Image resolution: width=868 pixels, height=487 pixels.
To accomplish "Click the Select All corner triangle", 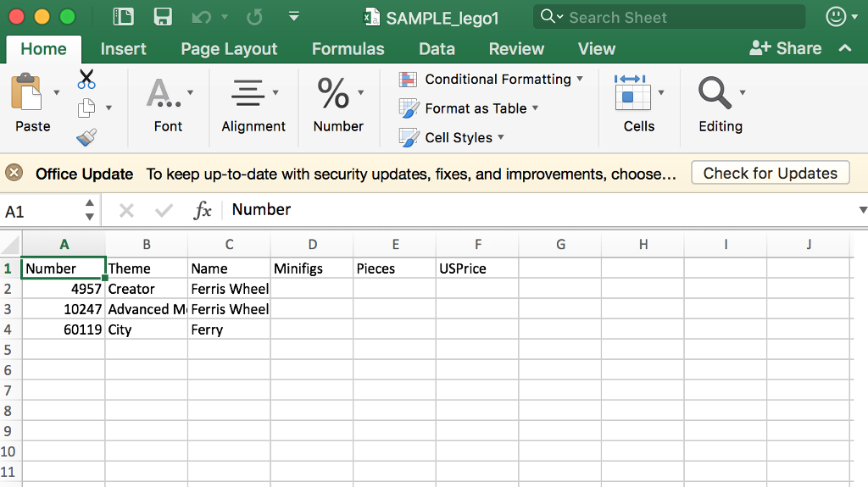I will (x=11, y=244).
